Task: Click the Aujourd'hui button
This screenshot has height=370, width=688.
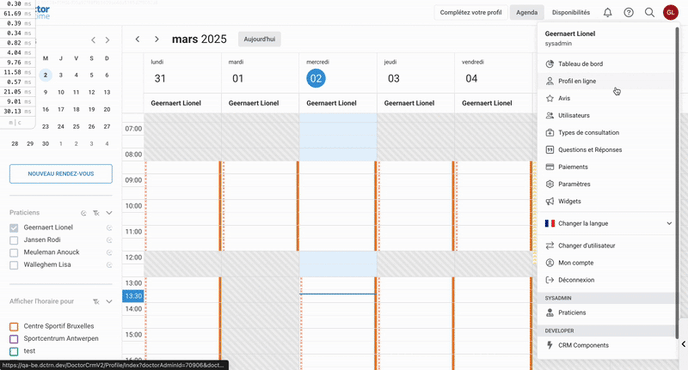Action: [259, 39]
